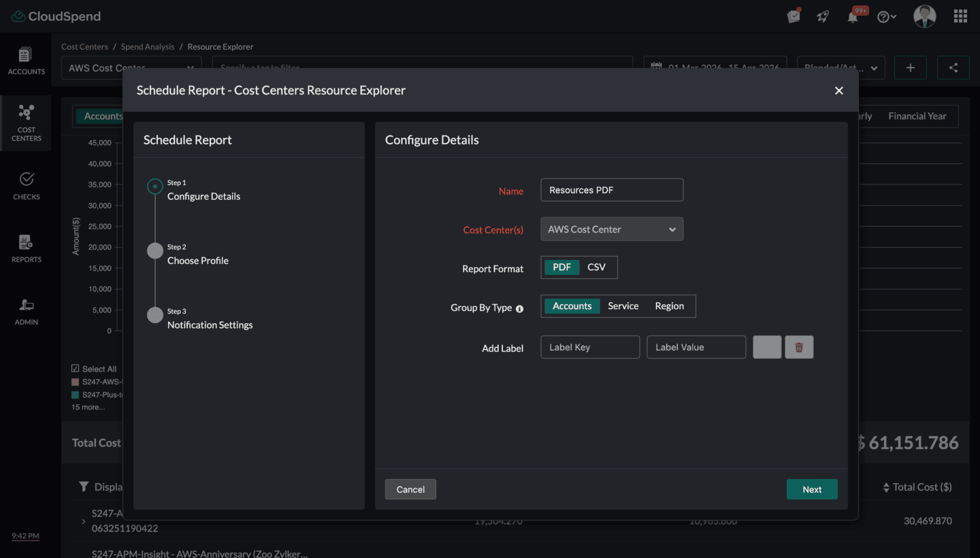Open the Checks sidebar section
This screenshot has height=558, width=980.
point(26,186)
